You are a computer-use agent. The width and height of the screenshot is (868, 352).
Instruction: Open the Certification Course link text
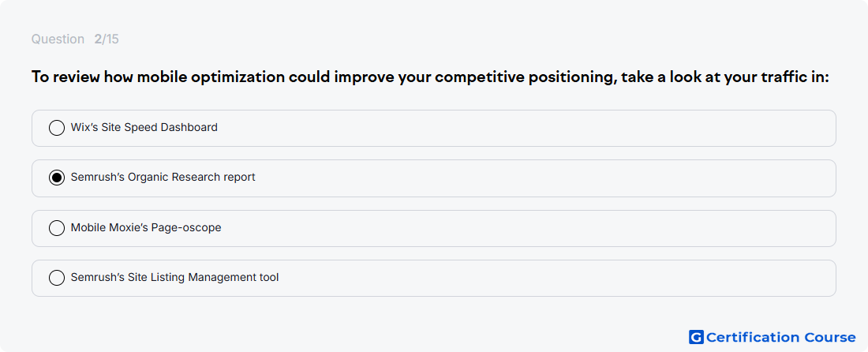[780, 337]
